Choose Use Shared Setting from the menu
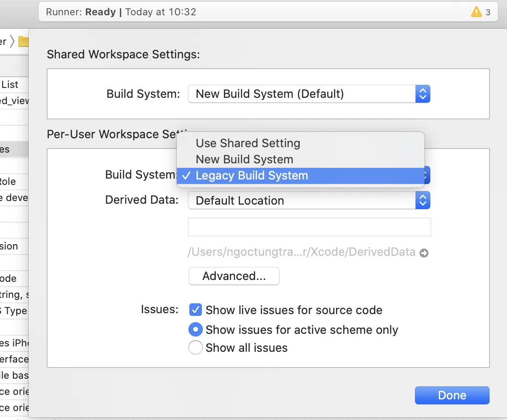 [248, 144]
